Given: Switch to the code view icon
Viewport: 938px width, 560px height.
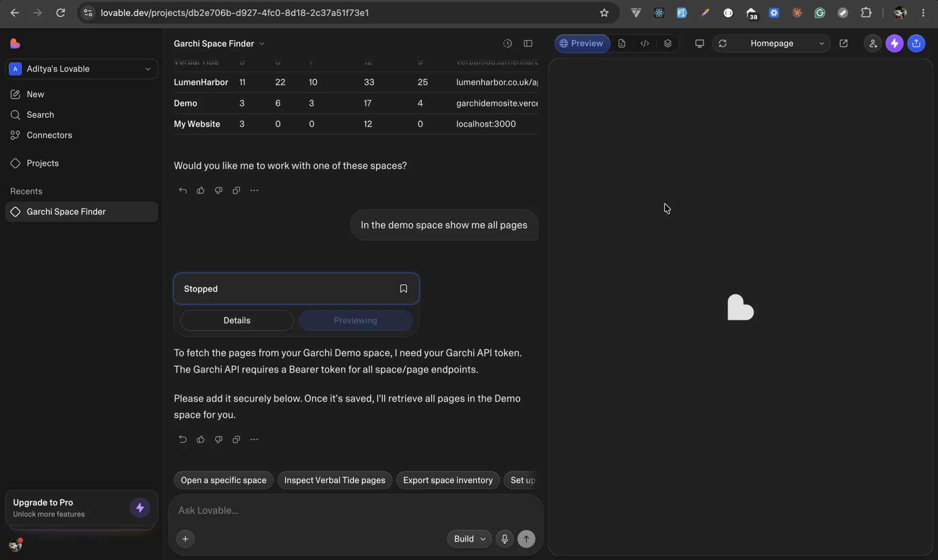Looking at the screenshot, I should 645,44.
